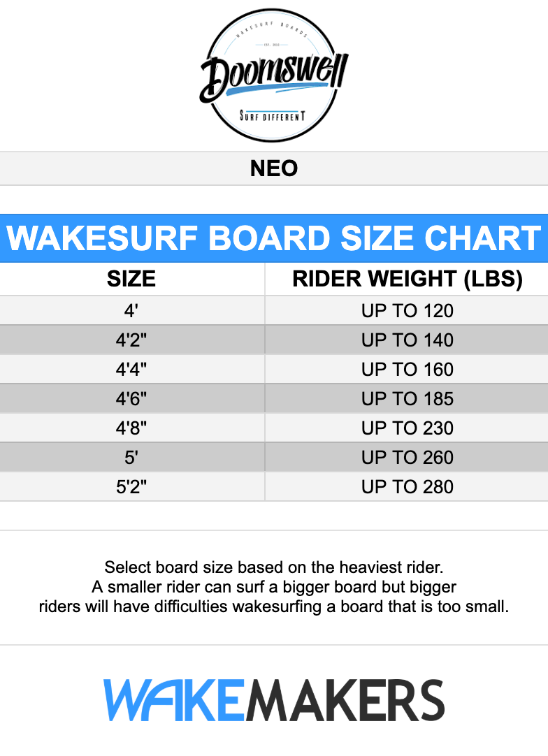The height and width of the screenshot is (756, 548).
Task: Click the Wakesurf Board Size Chart banner
Action: click(274, 238)
